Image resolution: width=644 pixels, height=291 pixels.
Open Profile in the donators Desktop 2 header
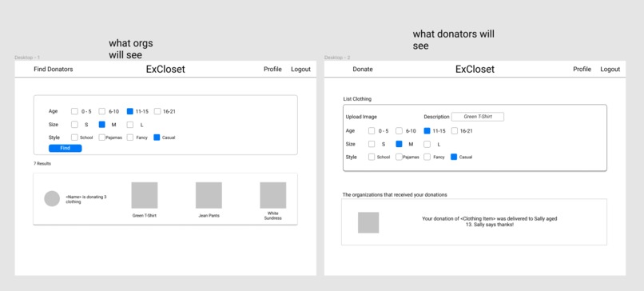point(582,69)
